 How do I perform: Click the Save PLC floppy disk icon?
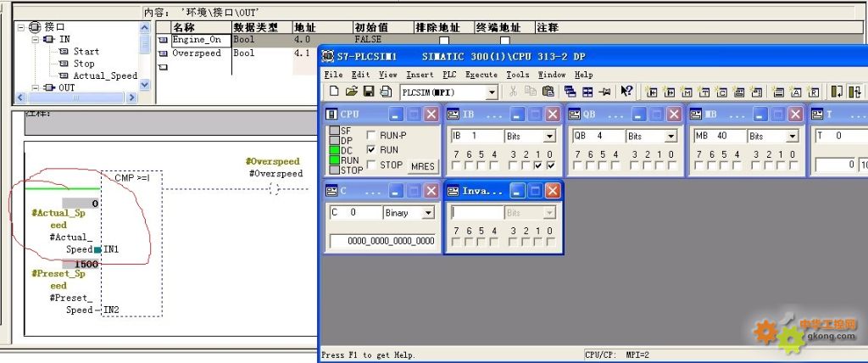pos(369,92)
